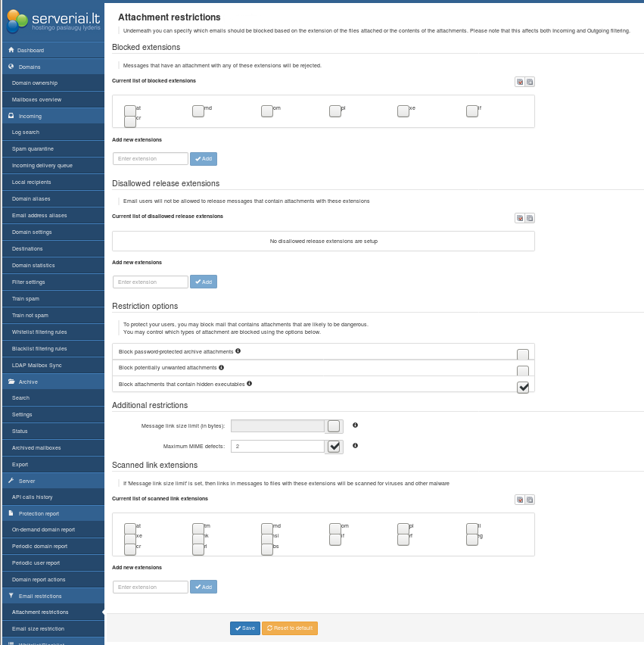This screenshot has height=645, width=644.
Task: Click the Reset to default button
Action: [290, 628]
